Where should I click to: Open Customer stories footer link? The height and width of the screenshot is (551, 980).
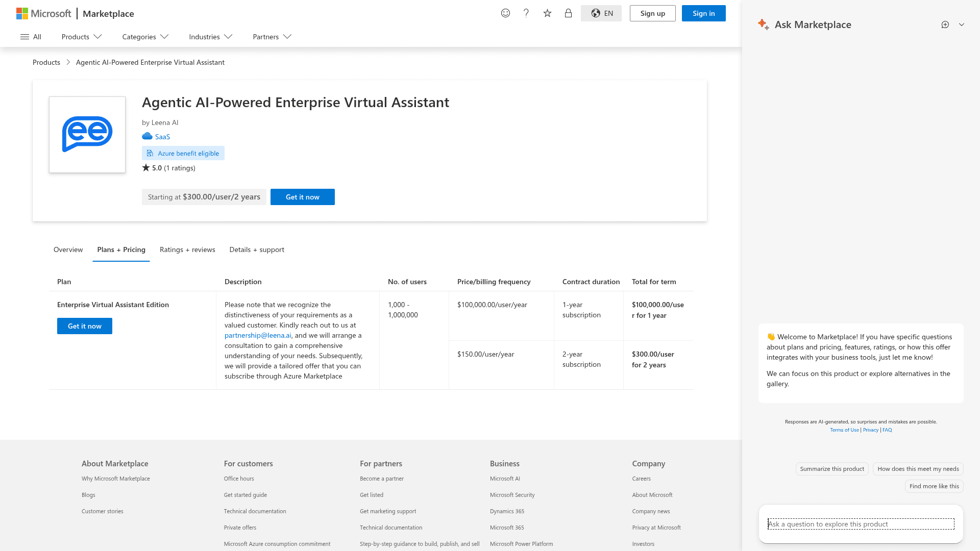click(103, 511)
